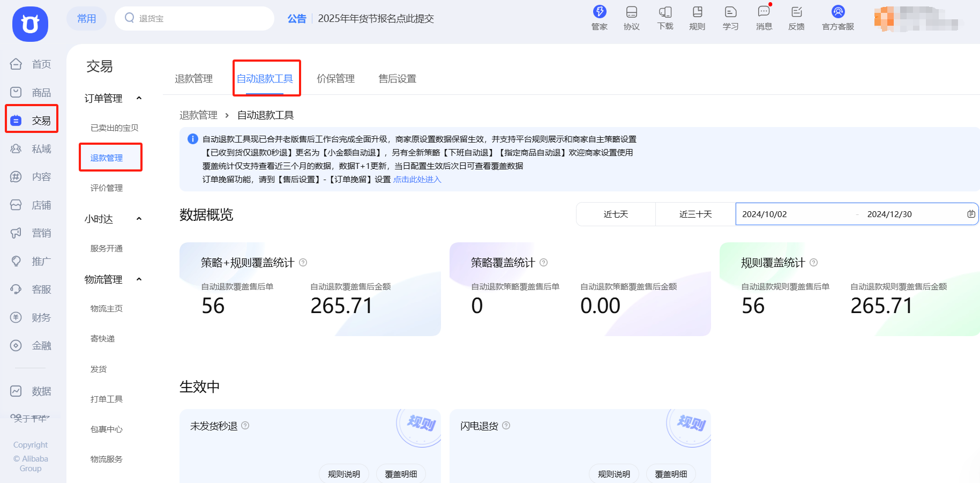Open 发货 menu item
The height and width of the screenshot is (483, 980).
point(99,369)
